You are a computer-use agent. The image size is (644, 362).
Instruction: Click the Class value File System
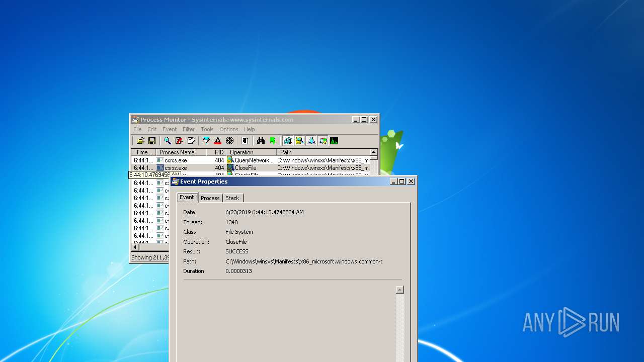(239, 232)
